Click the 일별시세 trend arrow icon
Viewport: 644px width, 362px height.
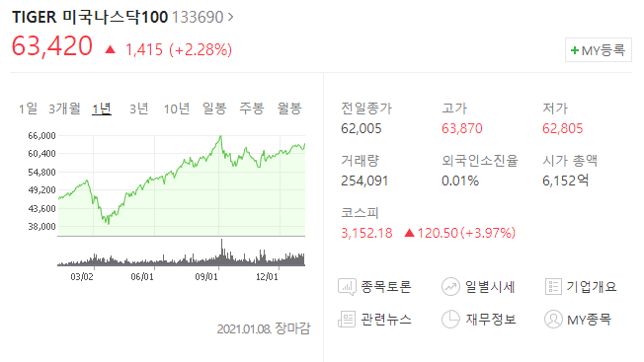[450, 287]
